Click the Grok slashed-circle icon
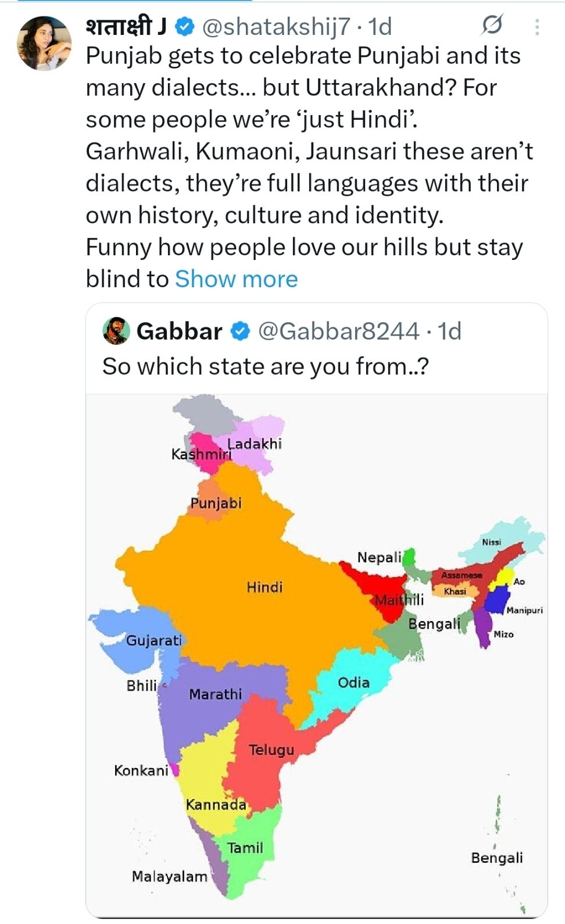565x924 pixels. pyautogui.click(x=492, y=26)
